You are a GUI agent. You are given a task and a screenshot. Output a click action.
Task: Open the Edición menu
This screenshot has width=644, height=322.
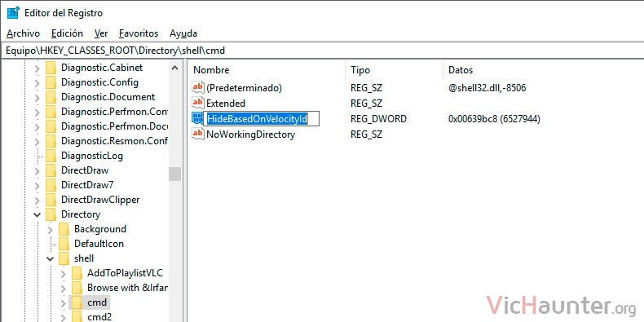pyautogui.click(x=68, y=33)
